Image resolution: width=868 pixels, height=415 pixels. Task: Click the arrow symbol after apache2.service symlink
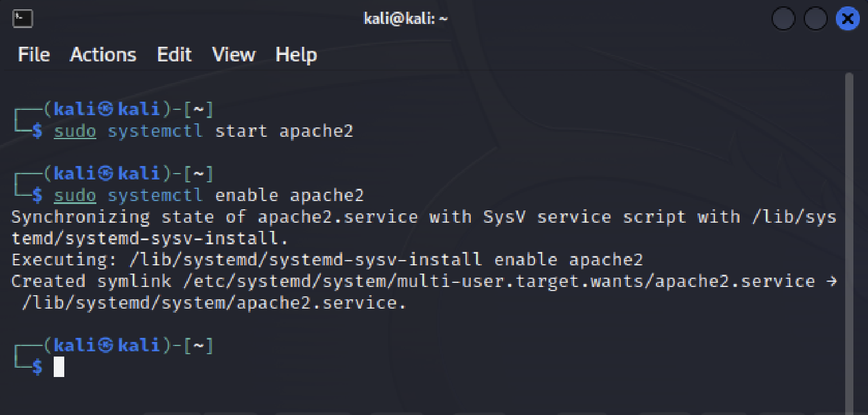click(x=831, y=281)
